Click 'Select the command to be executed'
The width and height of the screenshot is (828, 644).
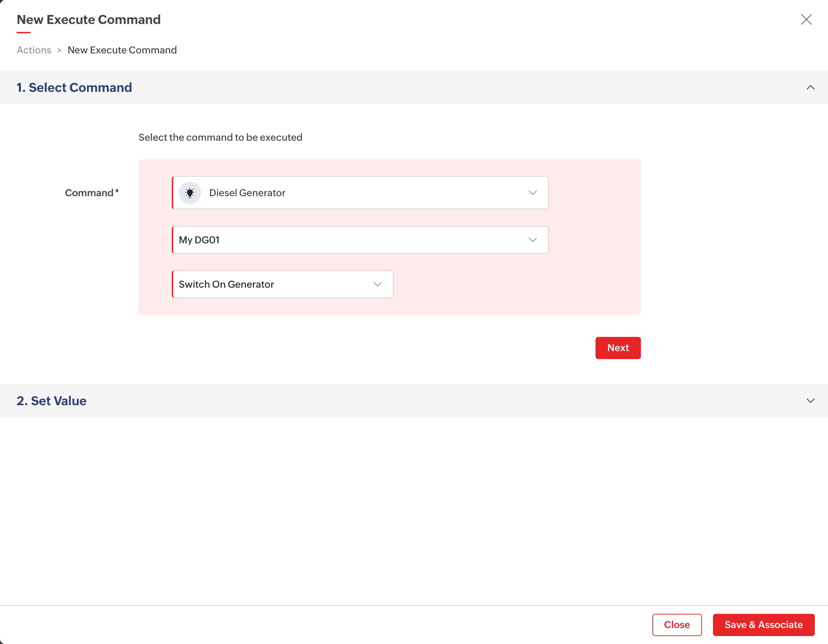(x=220, y=137)
